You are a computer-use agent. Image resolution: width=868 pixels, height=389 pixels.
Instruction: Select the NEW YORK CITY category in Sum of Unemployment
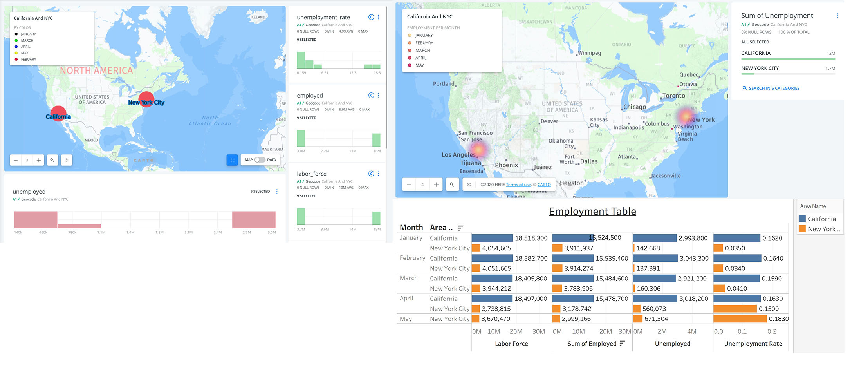pyautogui.click(x=760, y=68)
